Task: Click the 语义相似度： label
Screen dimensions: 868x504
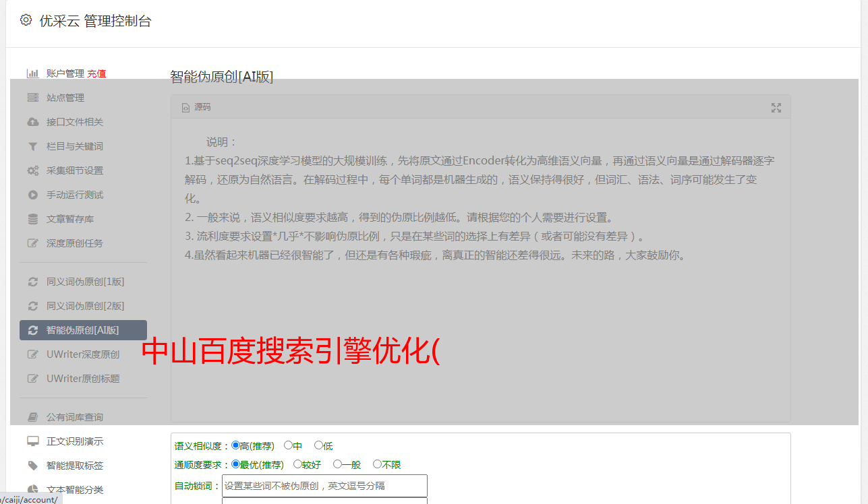Action: (202, 446)
